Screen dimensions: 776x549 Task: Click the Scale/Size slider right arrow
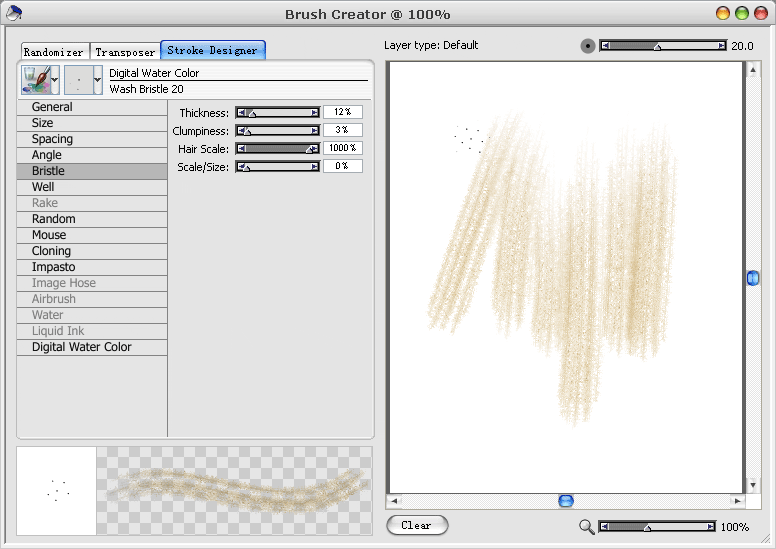click(x=315, y=167)
